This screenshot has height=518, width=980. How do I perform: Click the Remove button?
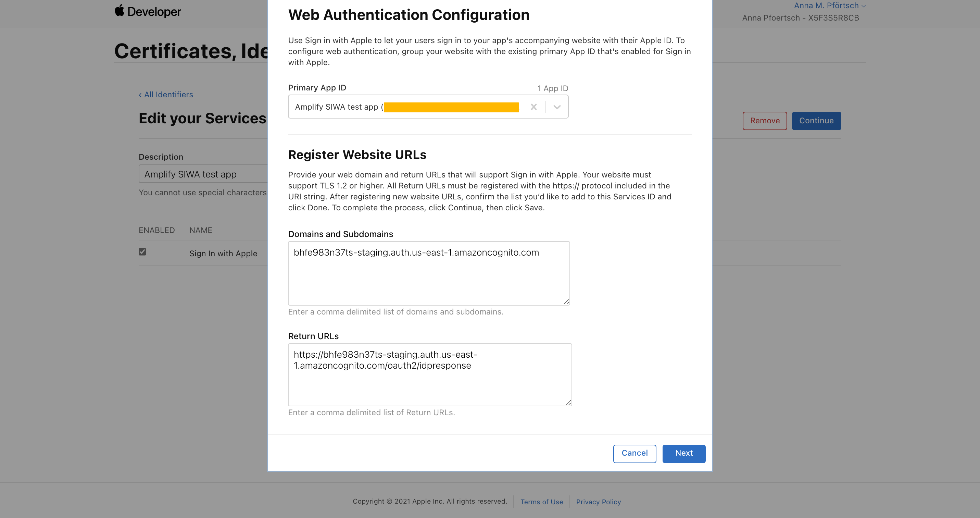click(765, 121)
